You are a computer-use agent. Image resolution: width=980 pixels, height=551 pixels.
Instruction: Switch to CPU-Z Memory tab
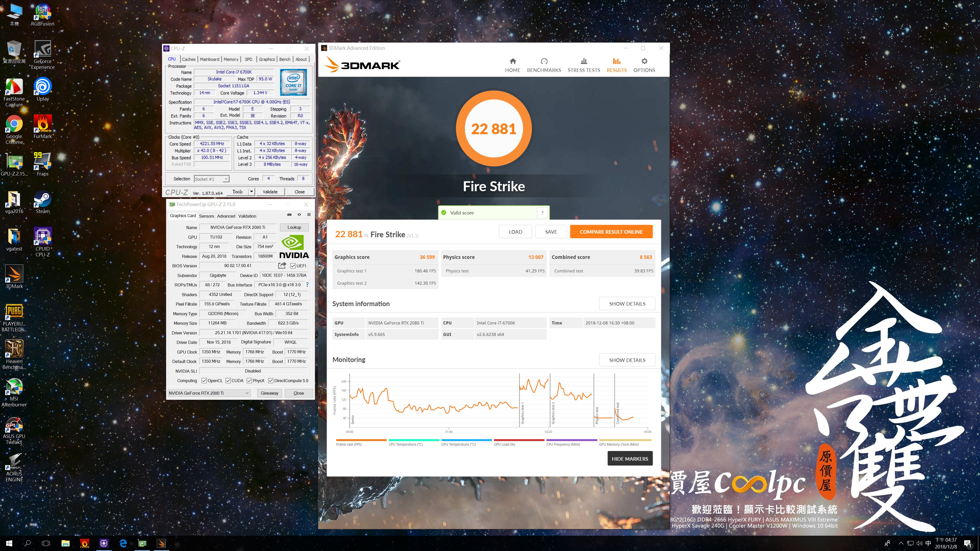[x=231, y=59]
